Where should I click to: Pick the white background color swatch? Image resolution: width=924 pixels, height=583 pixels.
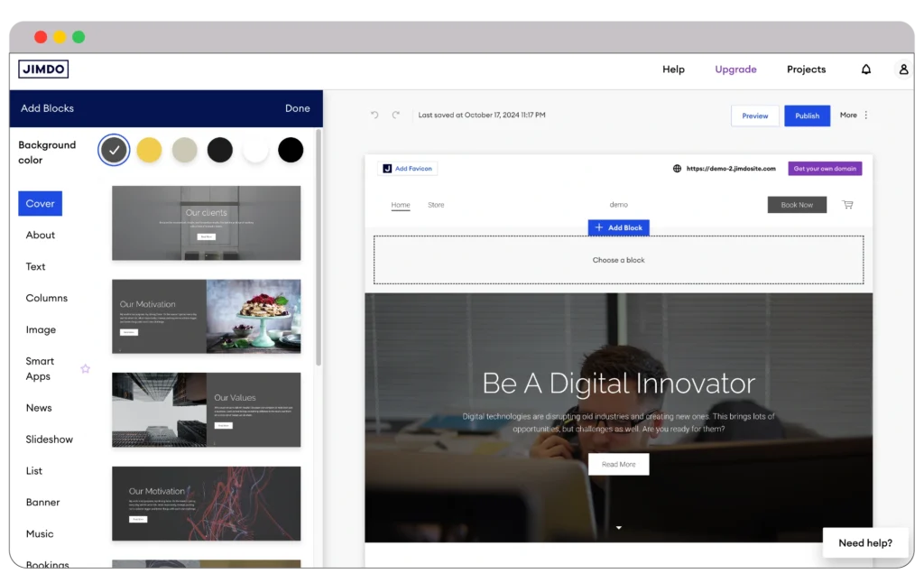click(255, 150)
